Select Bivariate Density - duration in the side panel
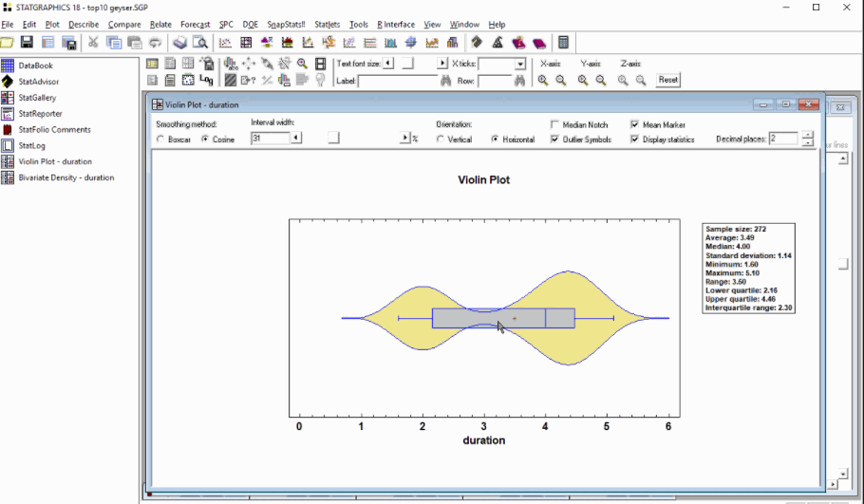This screenshot has height=504, width=864. (x=66, y=177)
